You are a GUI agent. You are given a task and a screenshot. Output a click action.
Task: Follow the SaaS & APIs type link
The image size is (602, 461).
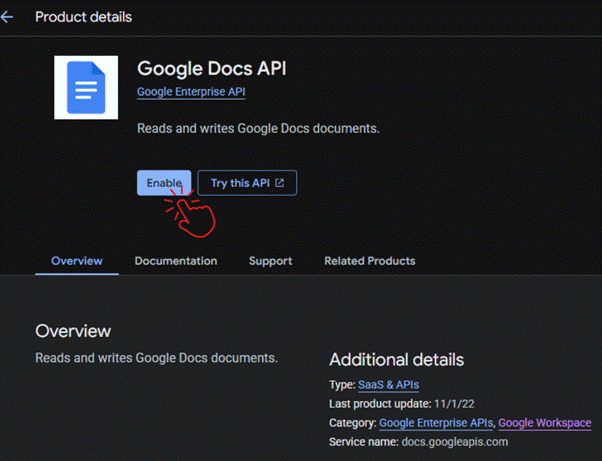(390, 385)
